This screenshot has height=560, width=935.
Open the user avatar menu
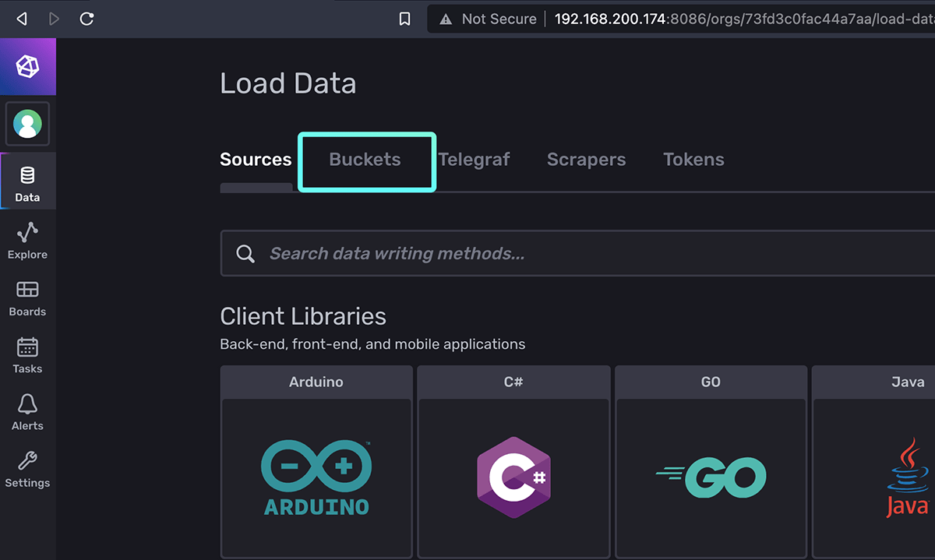point(28,124)
